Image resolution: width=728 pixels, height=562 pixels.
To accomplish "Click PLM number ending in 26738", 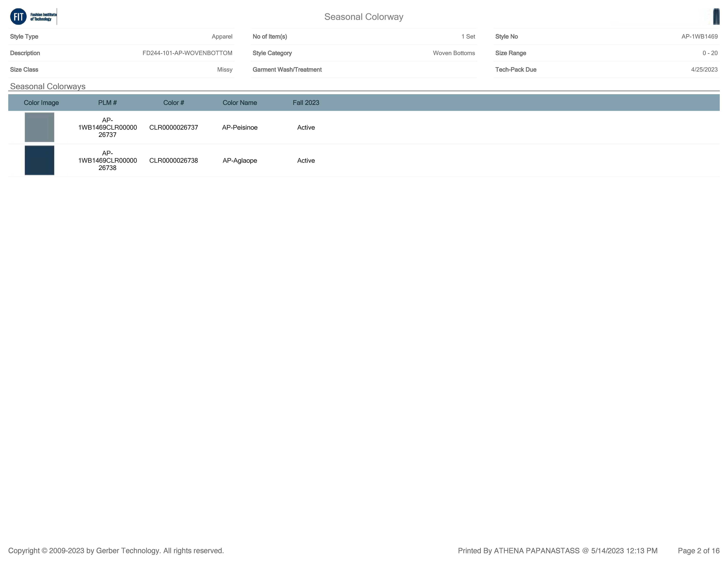I will (107, 160).
